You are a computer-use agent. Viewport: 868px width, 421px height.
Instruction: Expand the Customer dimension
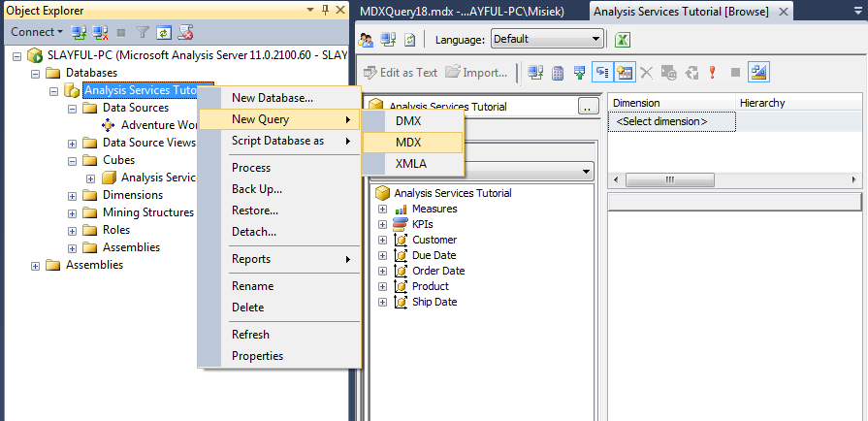point(382,240)
